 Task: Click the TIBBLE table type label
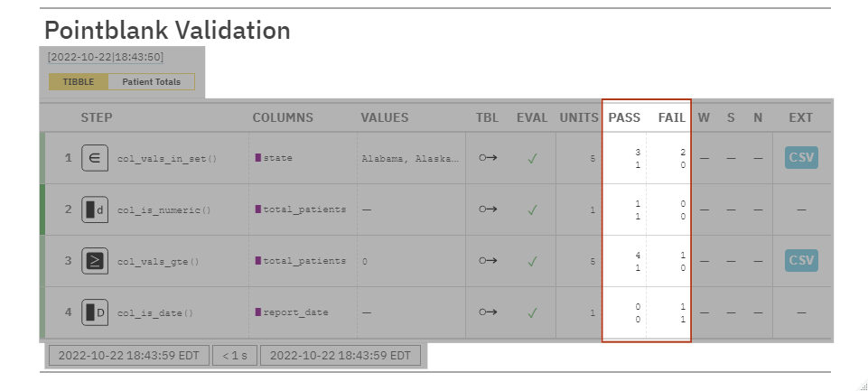[79, 81]
